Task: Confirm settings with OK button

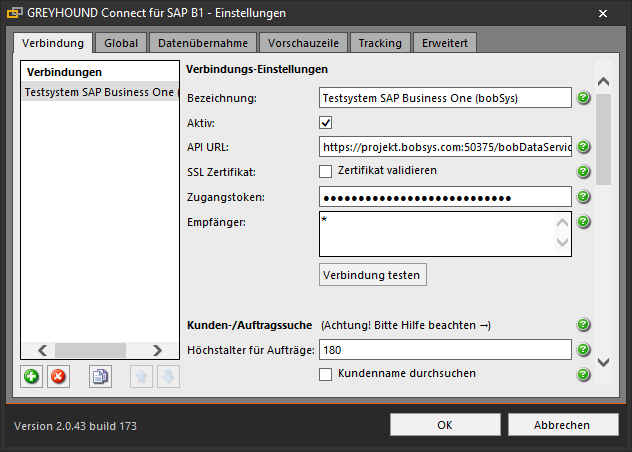Action: [x=445, y=425]
